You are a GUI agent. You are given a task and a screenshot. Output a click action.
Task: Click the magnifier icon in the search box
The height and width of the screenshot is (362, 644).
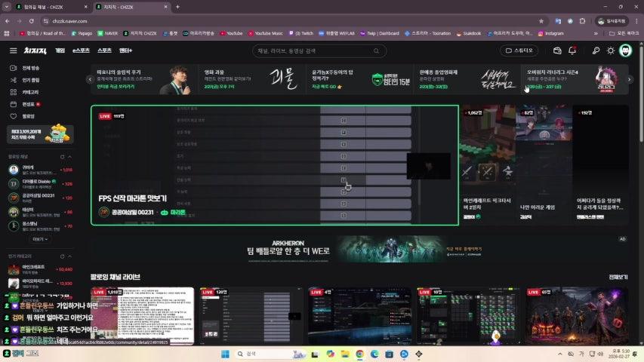tap(376, 51)
